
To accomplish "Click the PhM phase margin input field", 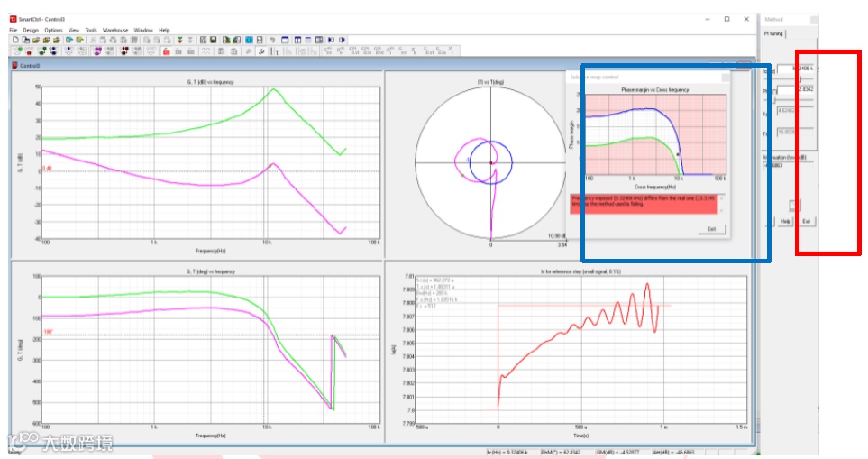I will pyautogui.click(x=796, y=89).
